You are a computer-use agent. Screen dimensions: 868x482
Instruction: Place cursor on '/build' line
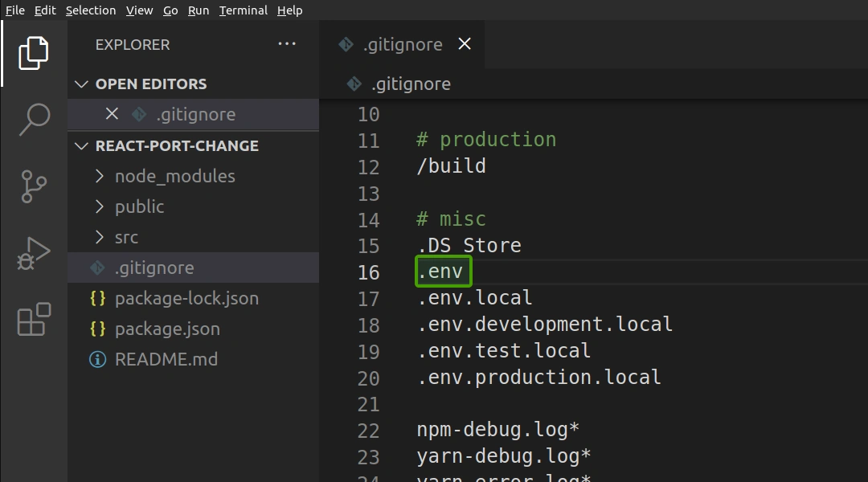pos(451,166)
